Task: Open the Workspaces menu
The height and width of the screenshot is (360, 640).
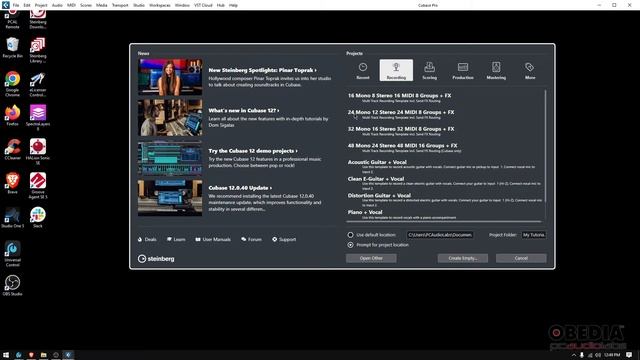Action: [x=160, y=5]
